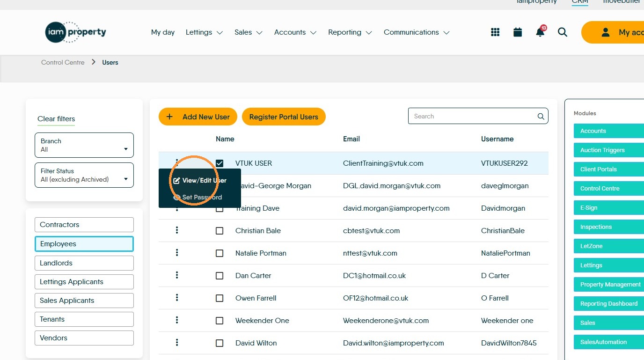Click the email ClientTraining@vtuk.com
644x360 pixels.
[383, 163]
